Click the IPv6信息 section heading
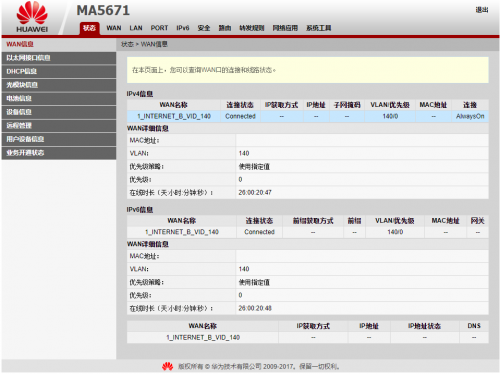 point(140,210)
